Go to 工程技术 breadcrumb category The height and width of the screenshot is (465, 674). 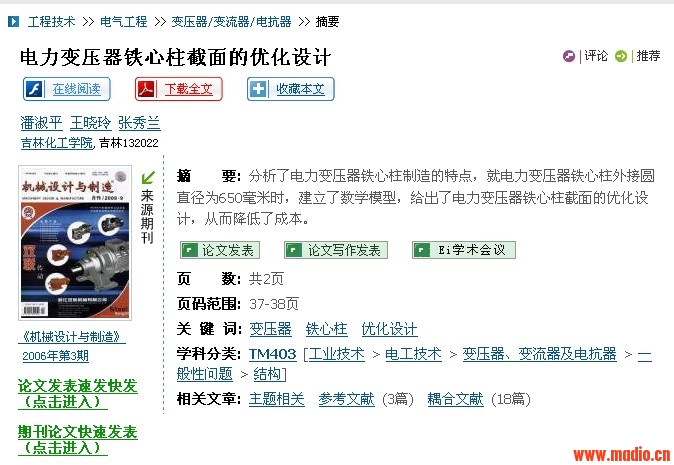51,21
